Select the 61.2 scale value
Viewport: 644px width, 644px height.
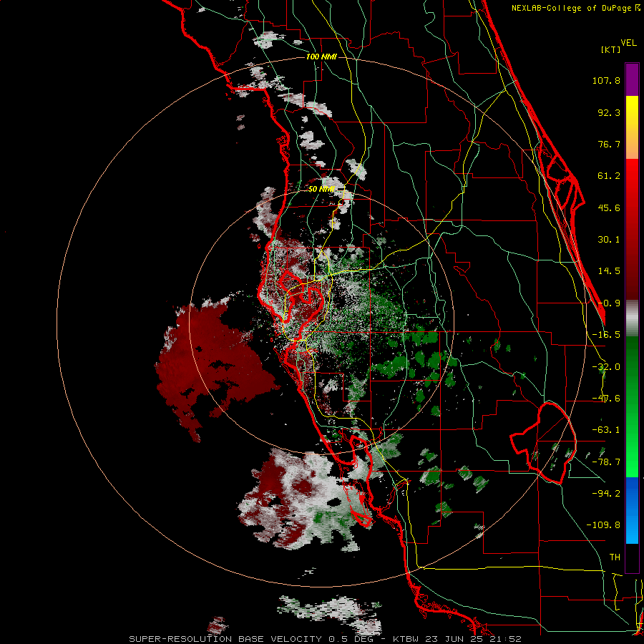609,176
